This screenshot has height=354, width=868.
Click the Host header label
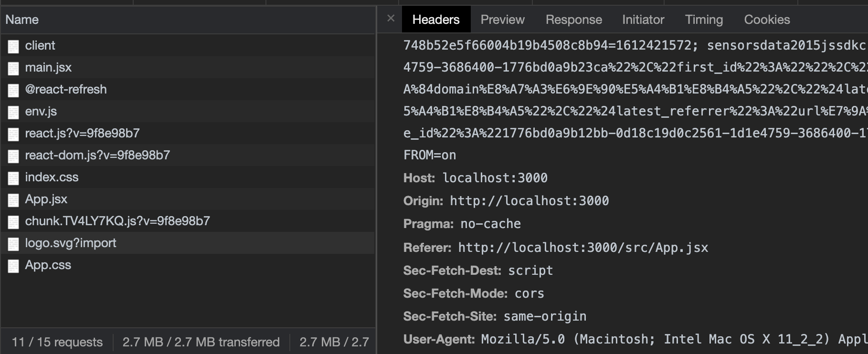pos(419,178)
